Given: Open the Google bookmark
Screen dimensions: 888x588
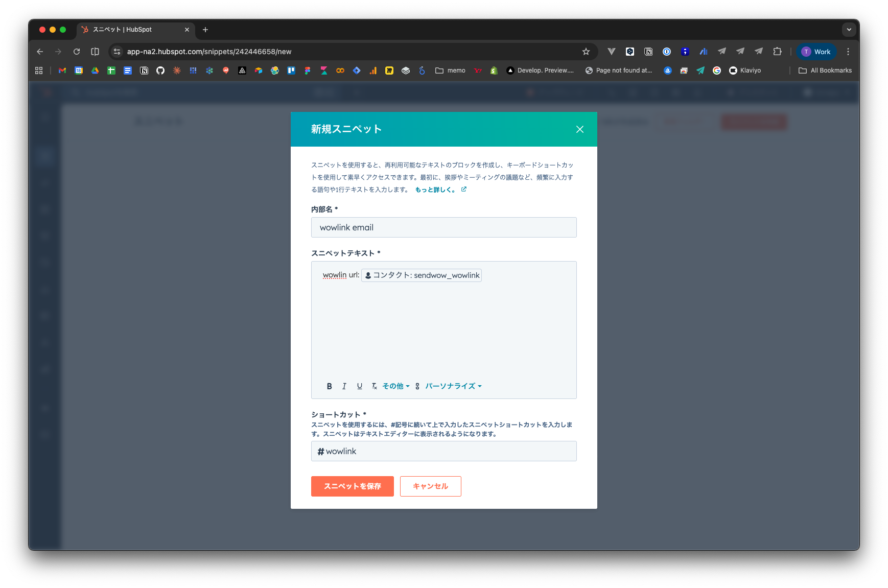Looking at the screenshot, I should pos(717,70).
